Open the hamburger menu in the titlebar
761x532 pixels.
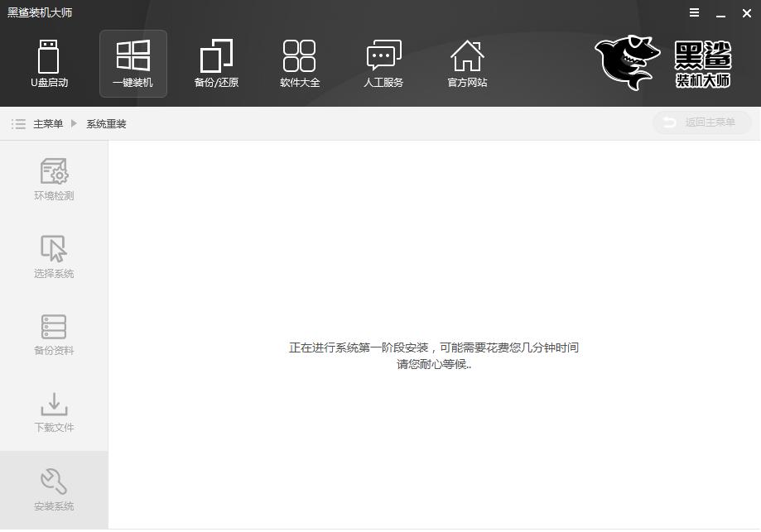(693, 12)
